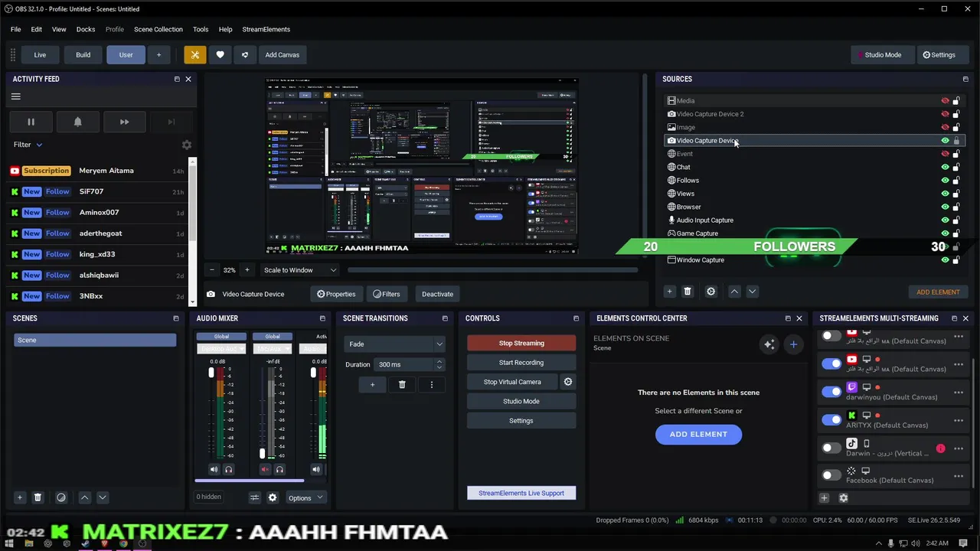Click Start Recording
The image size is (980, 551).
coord(521,363)
